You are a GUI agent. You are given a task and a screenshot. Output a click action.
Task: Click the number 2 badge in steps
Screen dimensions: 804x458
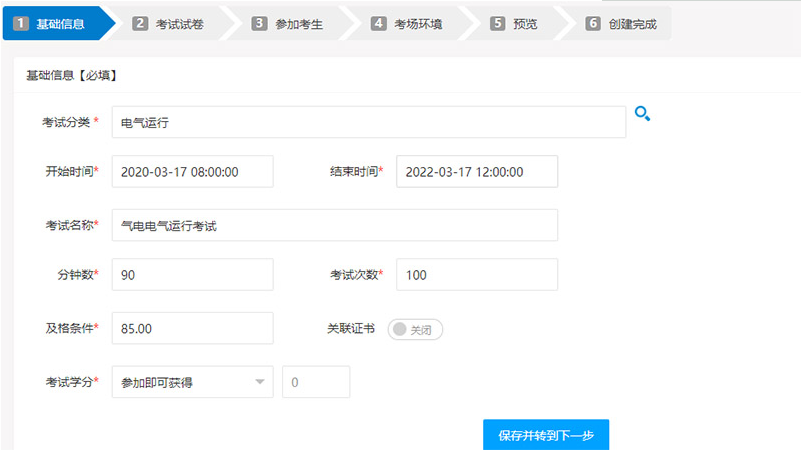pyautogui.click(x=140, y=23)
